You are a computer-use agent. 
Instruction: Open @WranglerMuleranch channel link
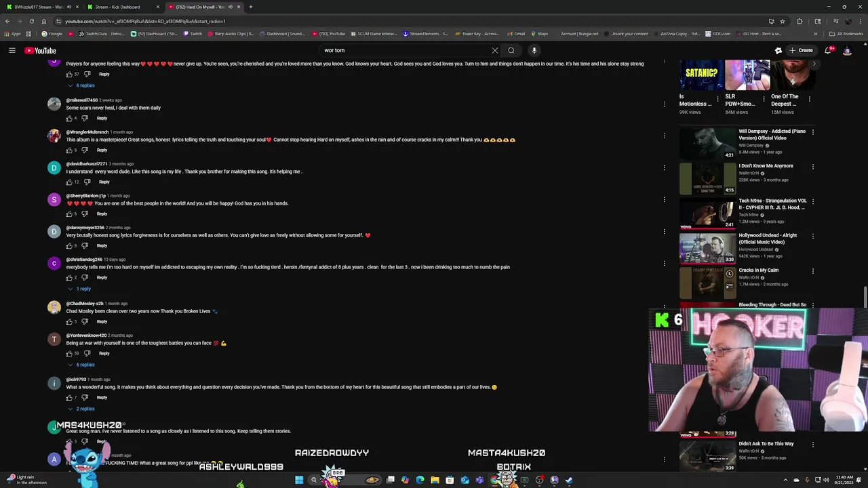point(87,132)
